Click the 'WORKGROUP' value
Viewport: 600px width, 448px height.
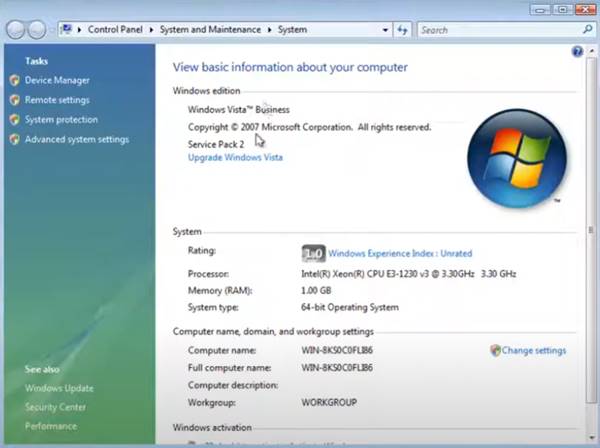coord(329,402)
